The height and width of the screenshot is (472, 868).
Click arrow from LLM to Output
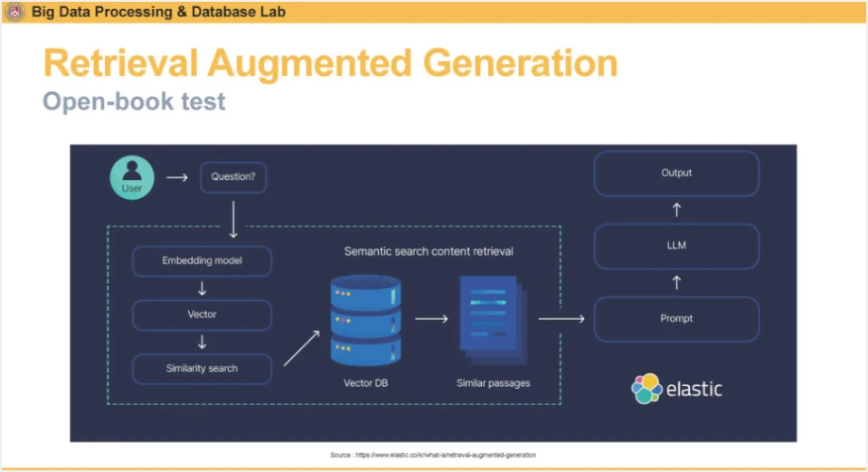coord(676,210)
